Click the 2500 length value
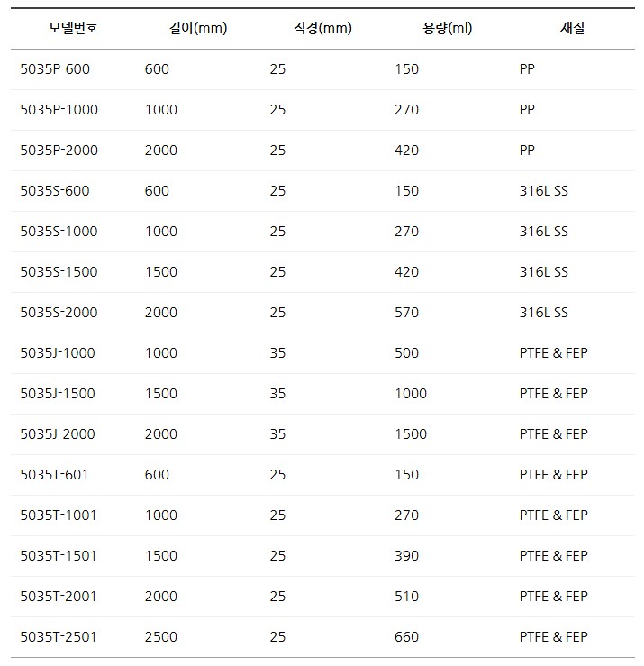Image resolution: width=644 pixels, height=666 pixels. tap(161, 637)
